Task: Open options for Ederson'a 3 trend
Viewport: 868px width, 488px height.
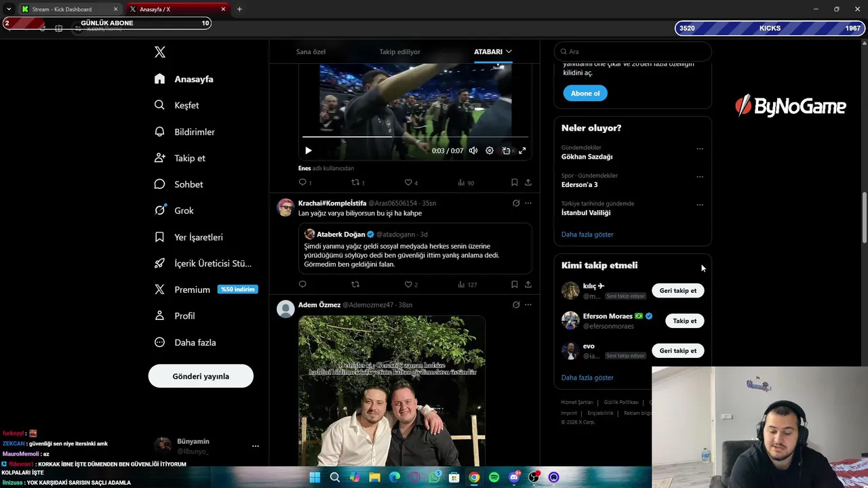Action: (x=700, y=177)
